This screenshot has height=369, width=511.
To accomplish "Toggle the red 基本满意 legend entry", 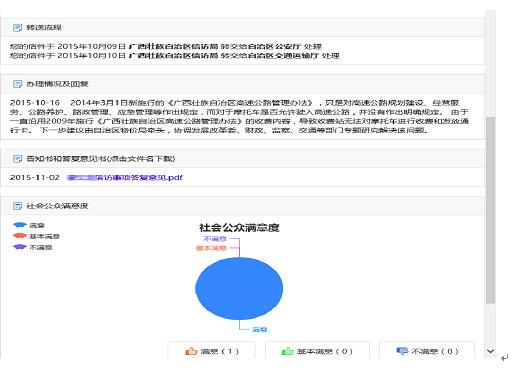I will [36, 236].
